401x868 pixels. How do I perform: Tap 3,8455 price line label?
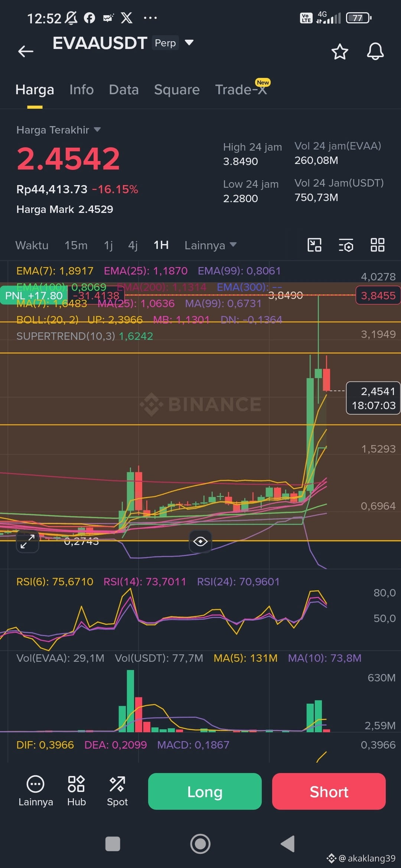pyautogui.click(x=378, y=296)
